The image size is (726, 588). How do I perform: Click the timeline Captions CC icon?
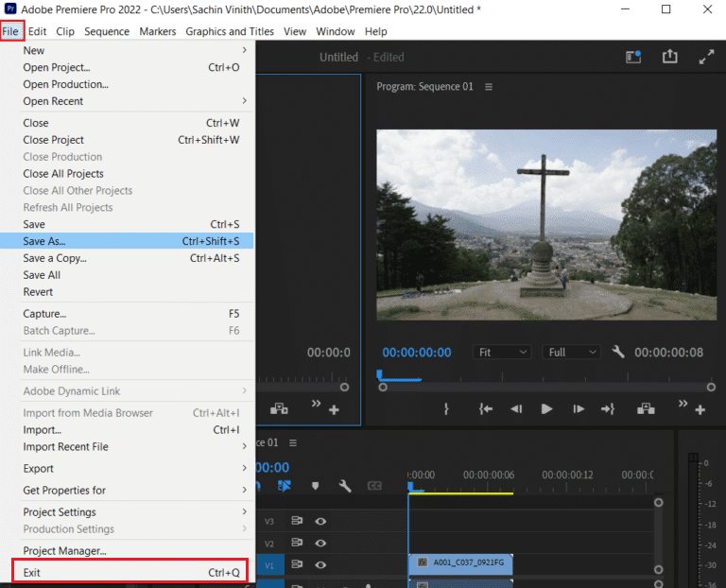374,486
